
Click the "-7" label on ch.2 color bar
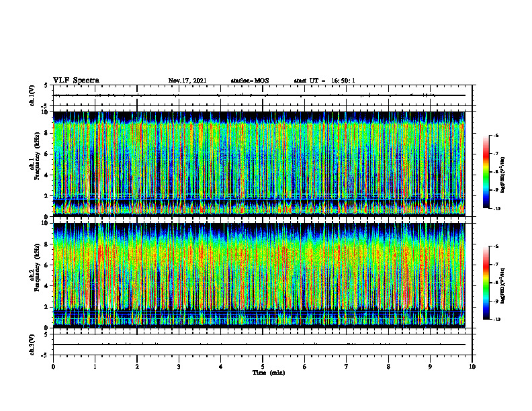pos(496,265)
